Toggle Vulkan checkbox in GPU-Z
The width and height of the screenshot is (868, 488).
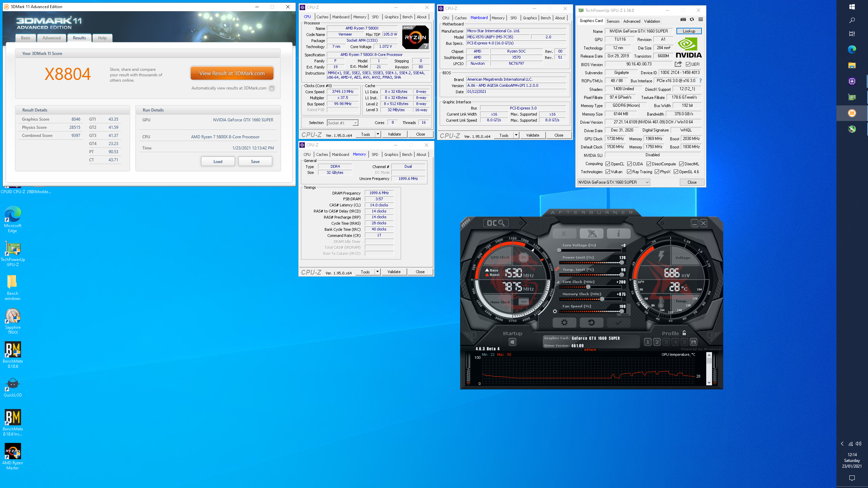coord(608,172)
